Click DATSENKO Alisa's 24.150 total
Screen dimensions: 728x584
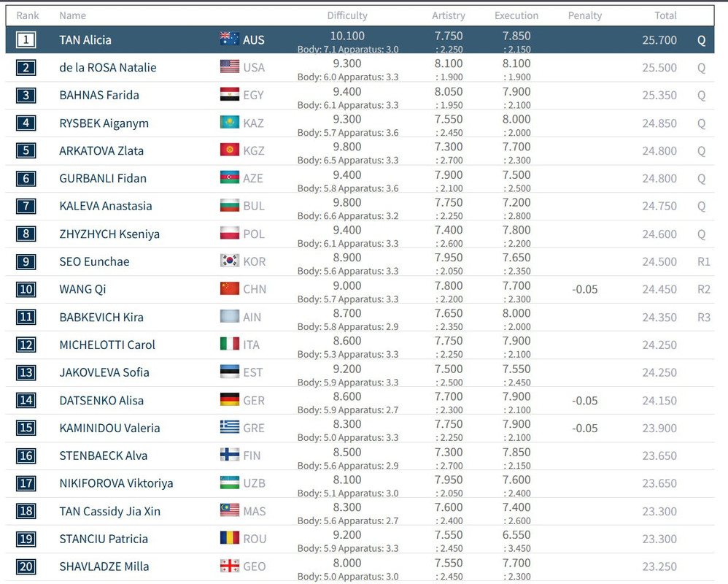(659, 401)
